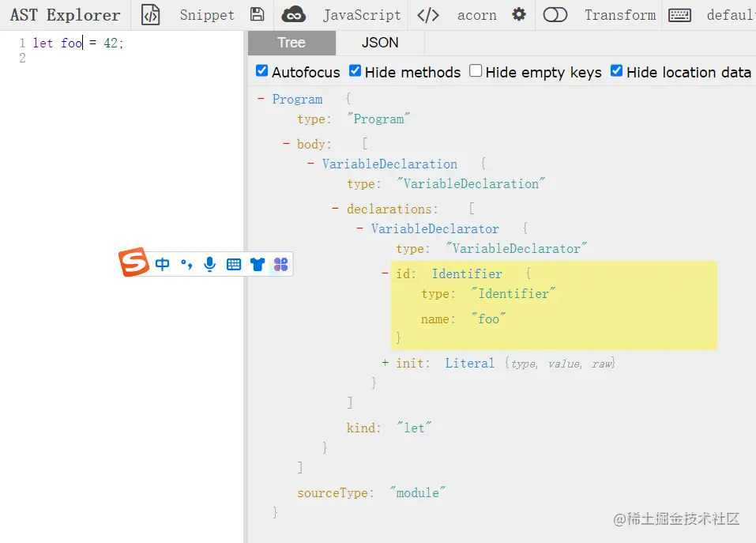Viewport: 756px width, 543px height.
Task: Open the Sogou soft keyboard icon
Action: click(x=234, y=264)
